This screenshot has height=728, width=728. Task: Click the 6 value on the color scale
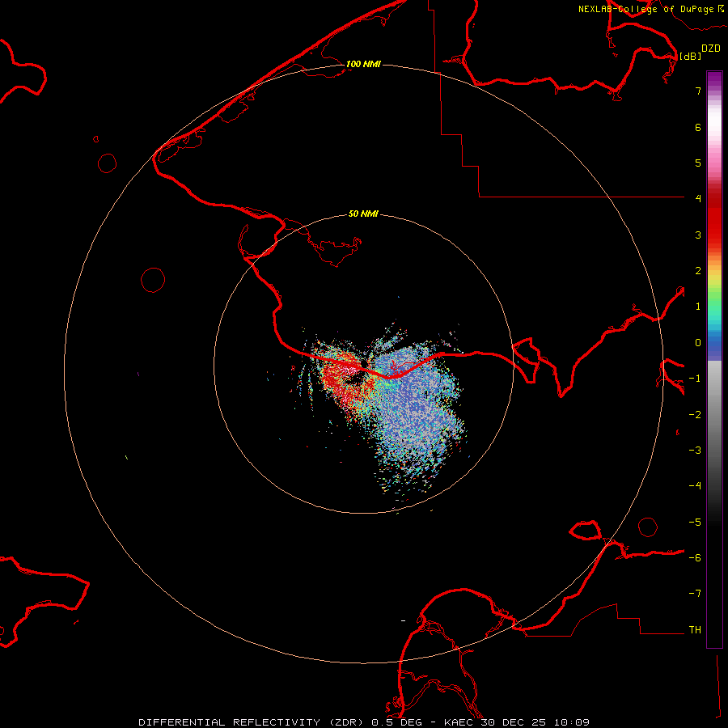click(x=698, y=127)
